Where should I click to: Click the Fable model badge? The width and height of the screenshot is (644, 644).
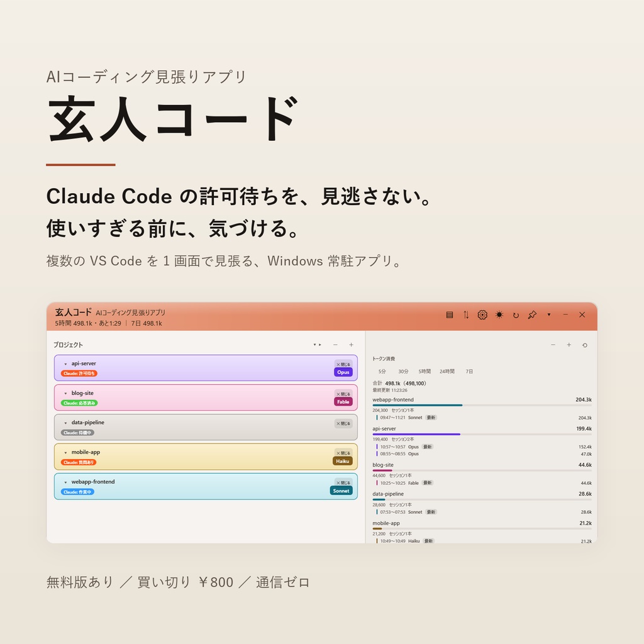(x=343, y=402)
